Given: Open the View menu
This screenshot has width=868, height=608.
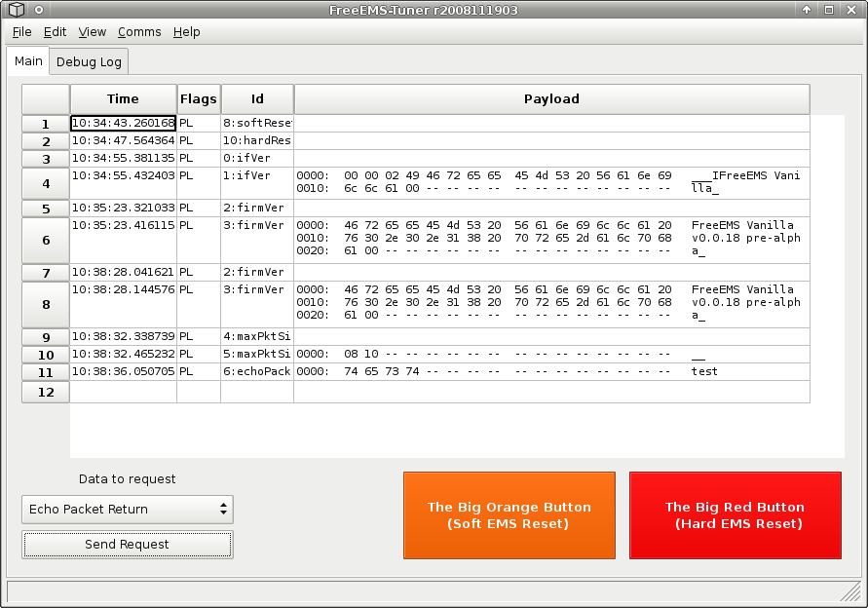Looking at the screenshot, I should click(x=92, y=32).
